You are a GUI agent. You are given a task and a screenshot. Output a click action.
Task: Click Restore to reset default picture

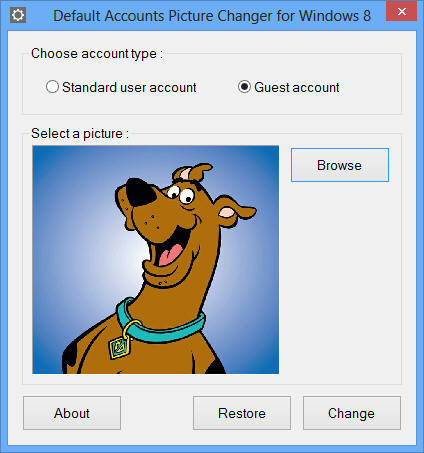coord(242,413)
